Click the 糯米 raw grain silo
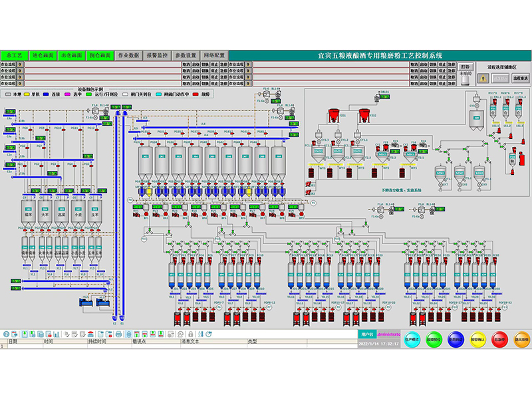532x399 pixels. click(28, 213)
